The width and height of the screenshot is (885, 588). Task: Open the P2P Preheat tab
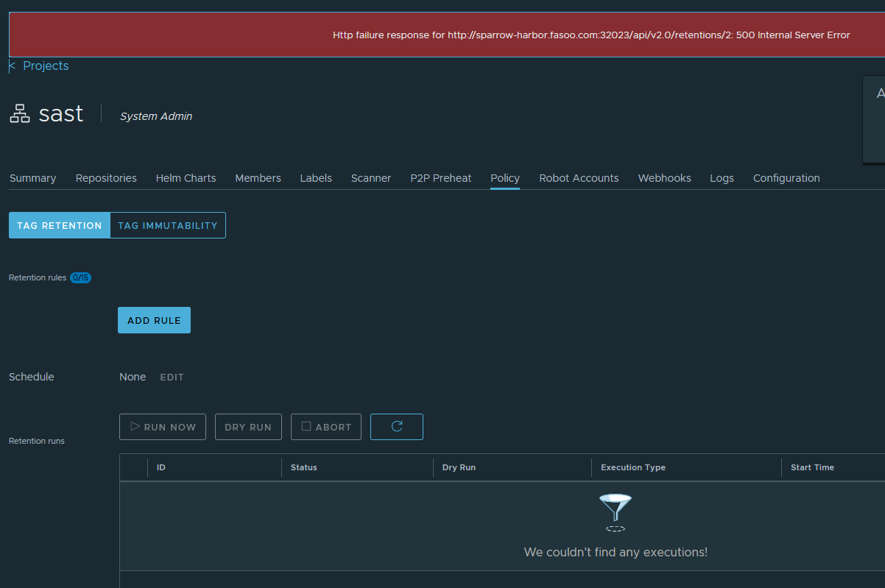click(x=441, y=178)
